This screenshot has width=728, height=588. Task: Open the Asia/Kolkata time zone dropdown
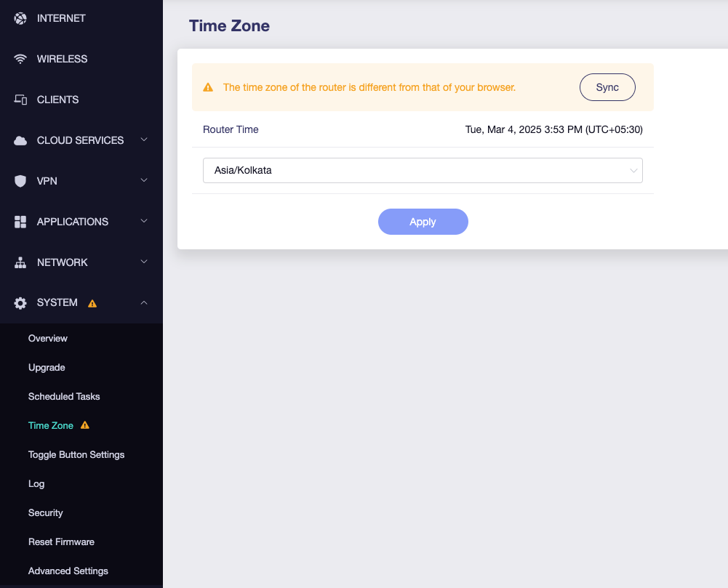[423, 170]
